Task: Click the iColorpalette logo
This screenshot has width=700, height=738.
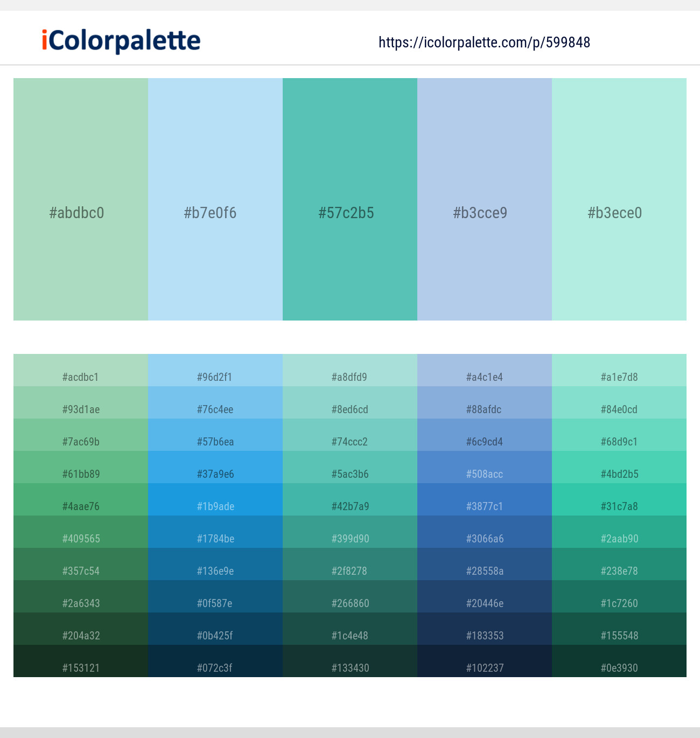Action: [121, 41]
